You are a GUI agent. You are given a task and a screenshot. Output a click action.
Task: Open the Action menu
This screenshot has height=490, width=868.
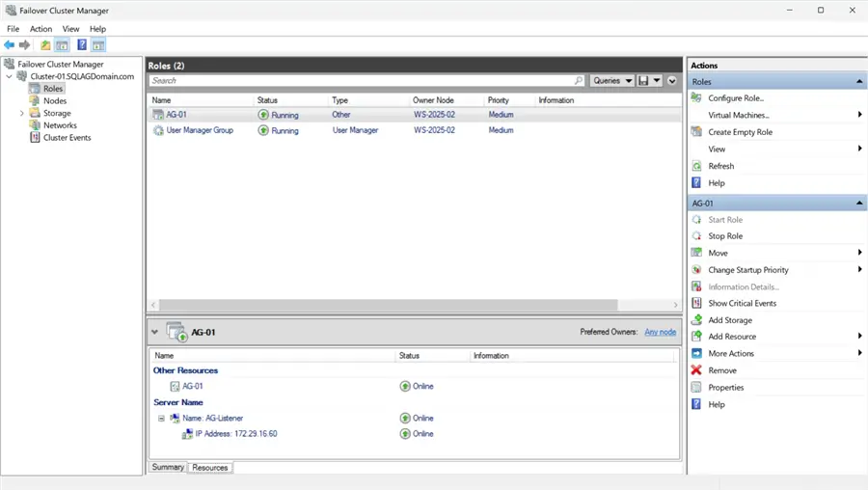click(41, 29)
